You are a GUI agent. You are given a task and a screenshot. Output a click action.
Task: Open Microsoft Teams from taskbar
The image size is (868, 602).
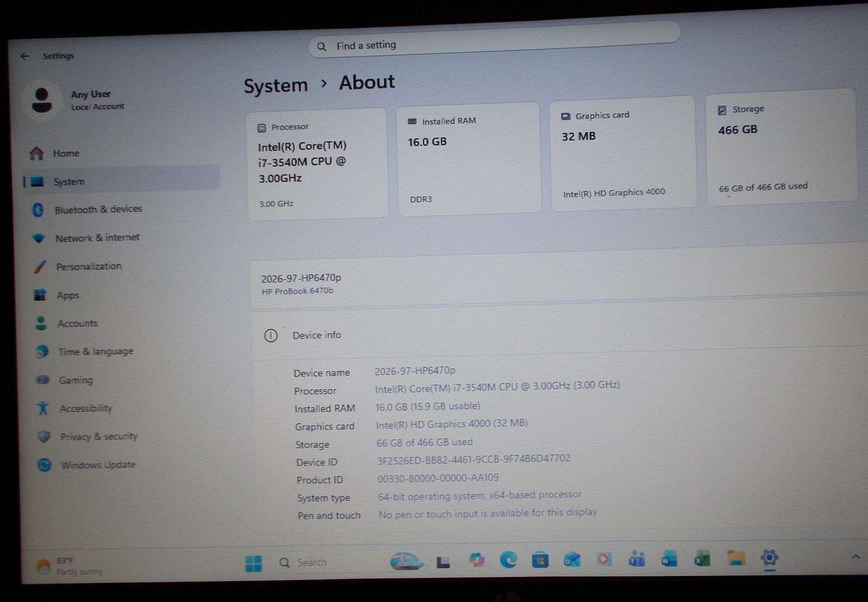(637, 559)
